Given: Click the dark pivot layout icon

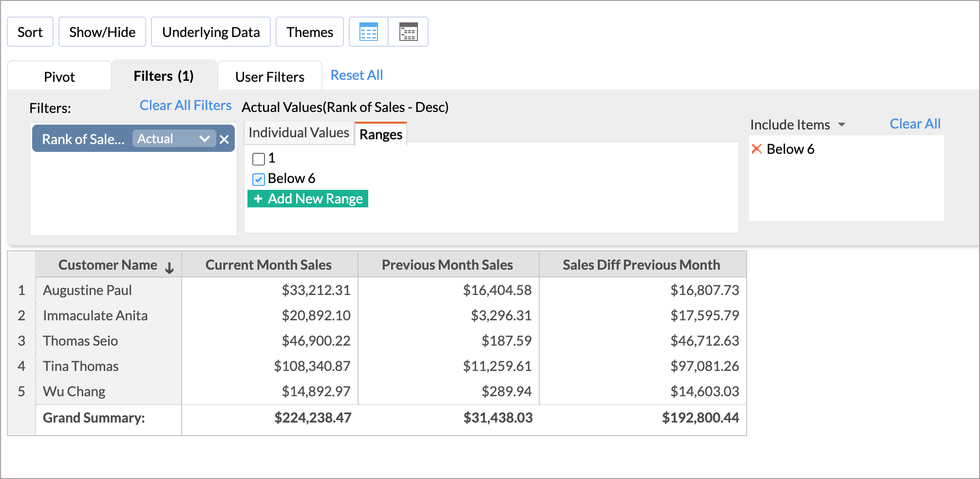Looking at the screenshot, I should click(408, 32).
